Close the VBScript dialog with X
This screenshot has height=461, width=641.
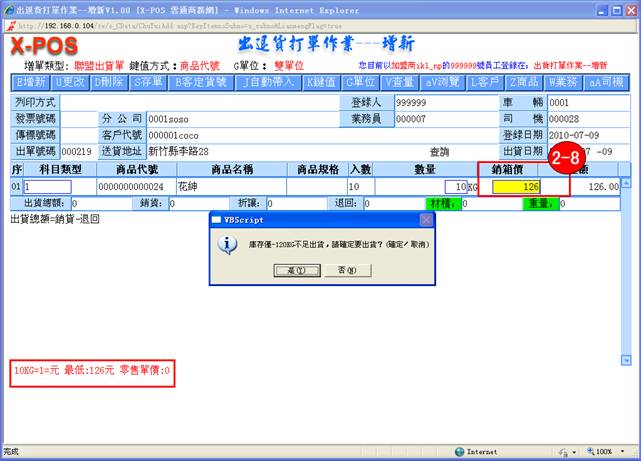point(424,218)
